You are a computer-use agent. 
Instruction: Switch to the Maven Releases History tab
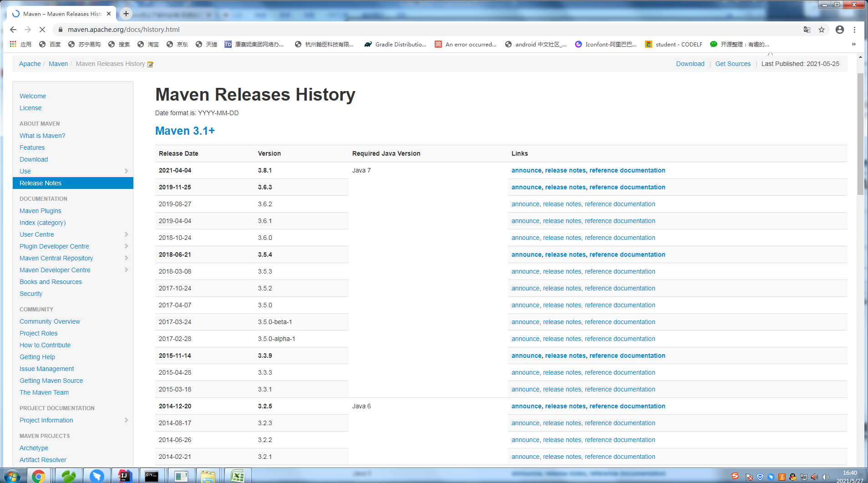tap(61, 14)
